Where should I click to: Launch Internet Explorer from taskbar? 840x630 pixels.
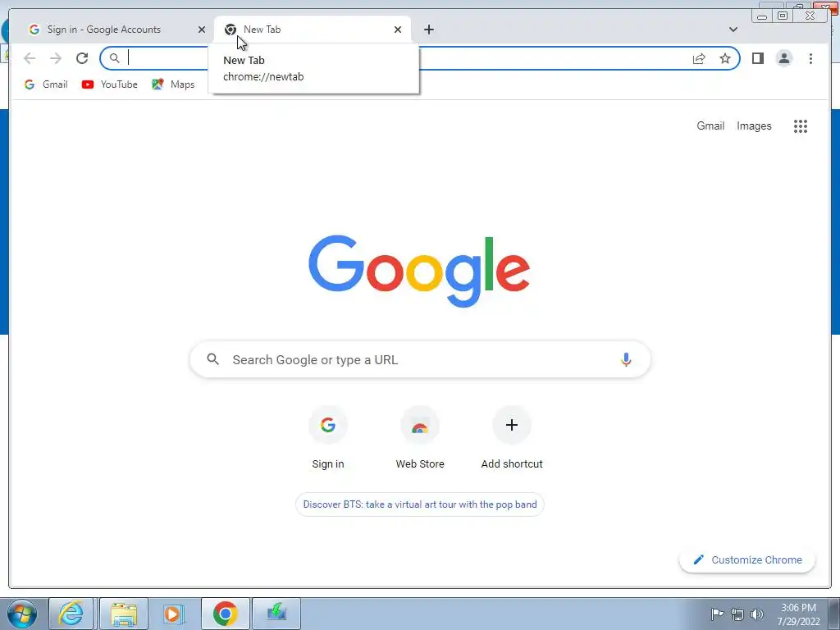pos(71,614)
